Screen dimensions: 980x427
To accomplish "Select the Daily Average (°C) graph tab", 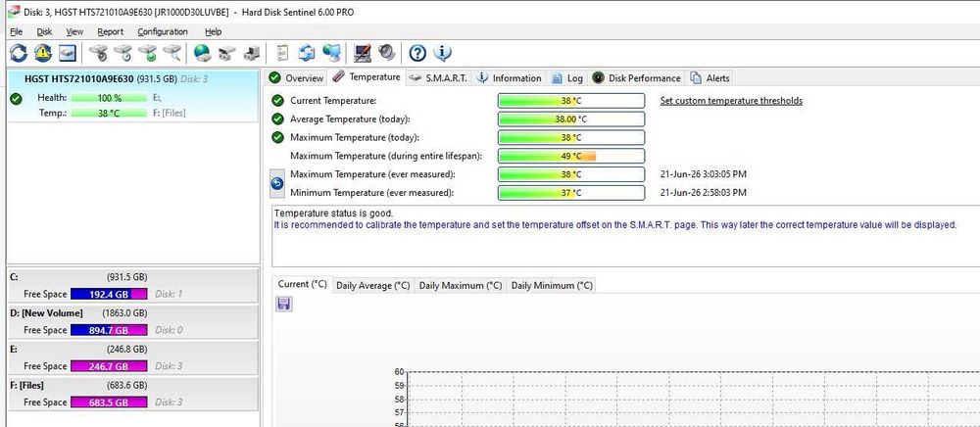I will (373, 285).
